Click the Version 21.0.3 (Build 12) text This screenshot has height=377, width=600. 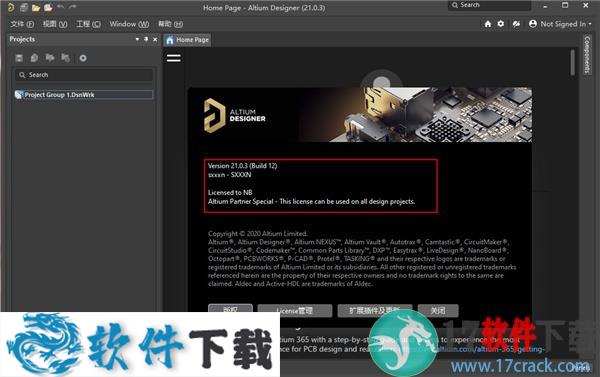(x=243, y=166)
